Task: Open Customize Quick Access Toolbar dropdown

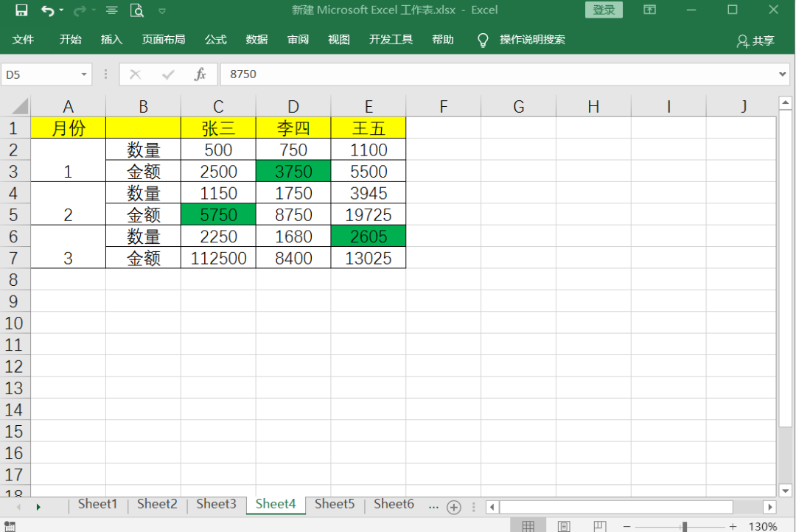Action: tap(162, 10)
